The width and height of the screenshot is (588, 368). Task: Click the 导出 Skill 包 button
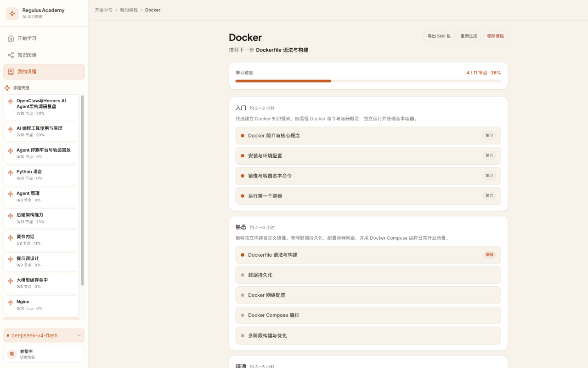click(439, 36)
